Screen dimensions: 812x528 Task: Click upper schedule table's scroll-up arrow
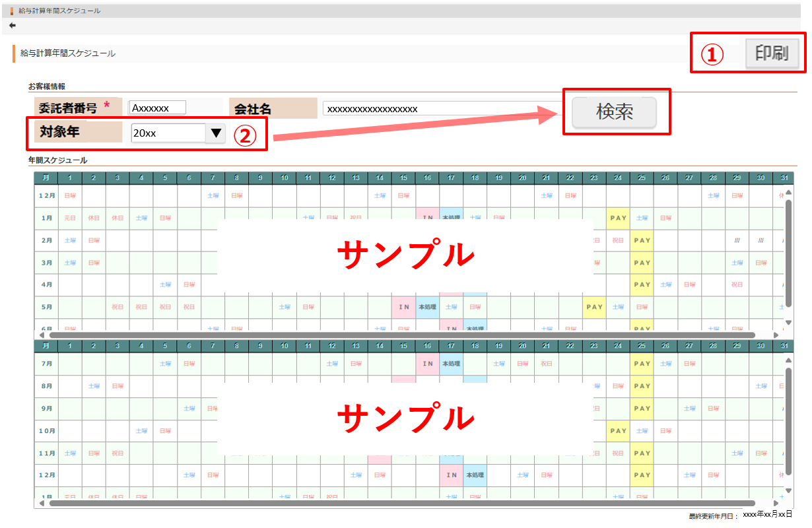pyautogui.click(x=788, y=192)
